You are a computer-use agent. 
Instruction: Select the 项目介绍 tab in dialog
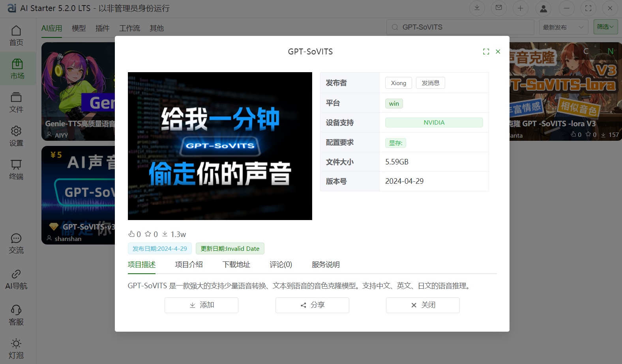pos(189,265)
